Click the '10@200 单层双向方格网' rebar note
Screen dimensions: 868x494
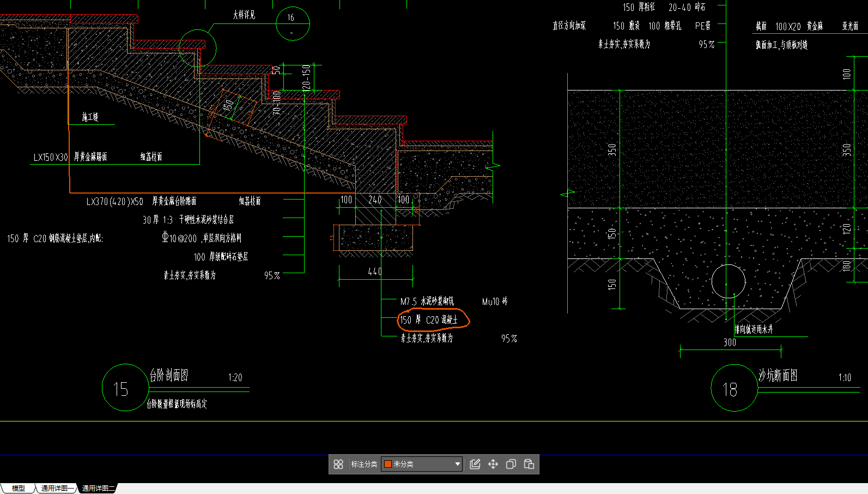[x=202, y=238]
